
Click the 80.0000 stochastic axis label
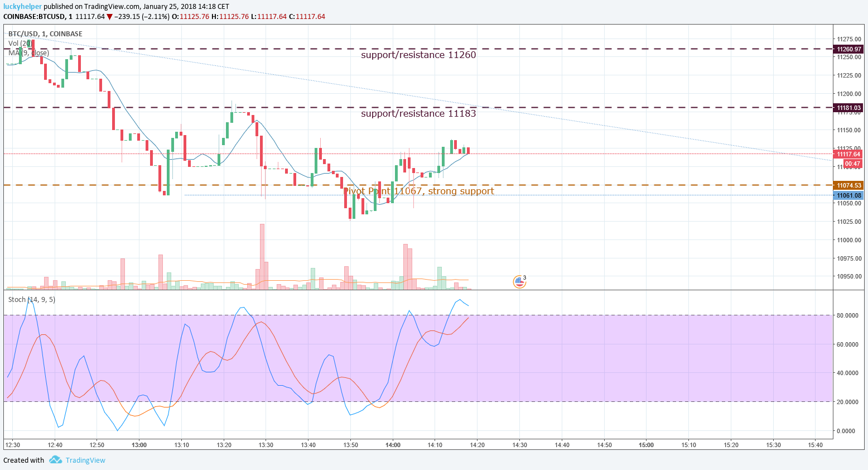point(847,315)
